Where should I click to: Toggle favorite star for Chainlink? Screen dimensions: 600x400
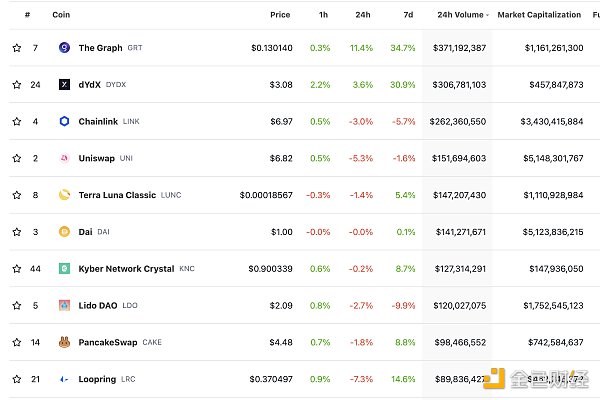(x=16, y=122)
